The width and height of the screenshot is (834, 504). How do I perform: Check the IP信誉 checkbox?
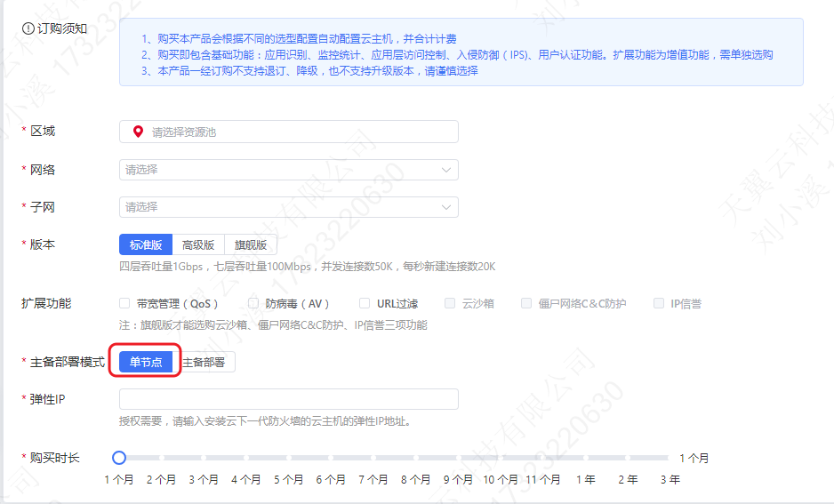659,303
